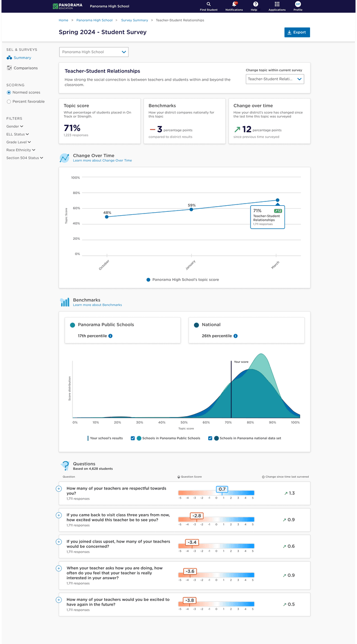Click the Panorama Education logo
The height and width of the screenshot is (644, 357).
tap(67, 6)
